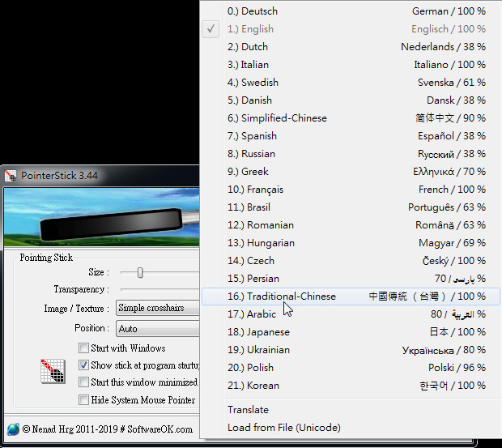Screen dimensions: 502x448
Task: Tick Start this window minimized
Action: tap(83, 382)
